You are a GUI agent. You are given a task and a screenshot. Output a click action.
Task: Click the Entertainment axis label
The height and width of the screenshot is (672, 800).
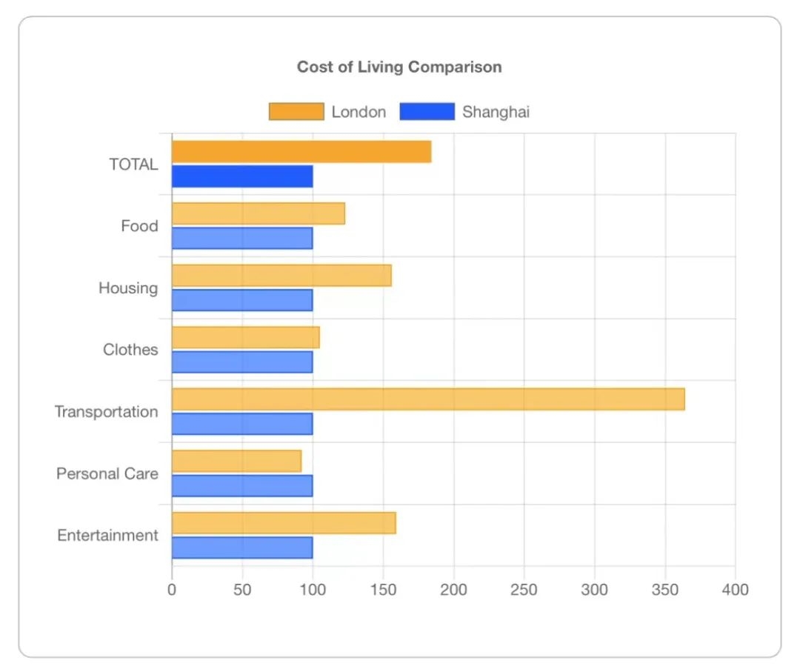[x=107, y=535]
